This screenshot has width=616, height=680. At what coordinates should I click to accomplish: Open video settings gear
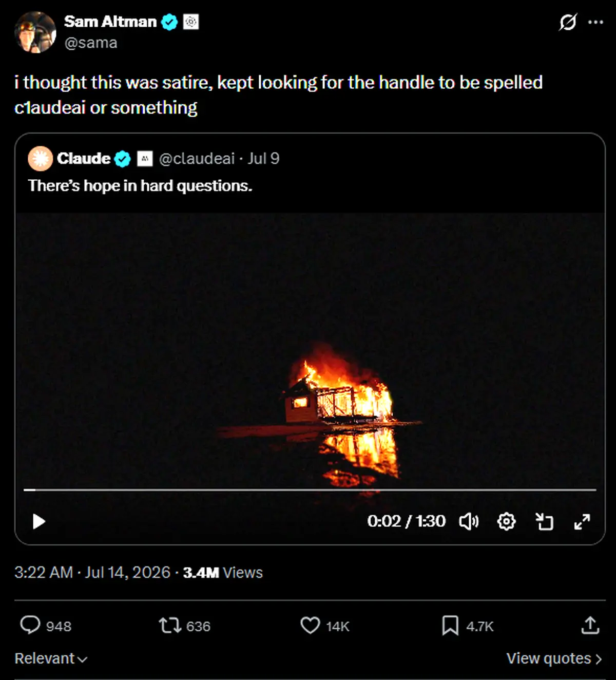(x=506, y=521)
